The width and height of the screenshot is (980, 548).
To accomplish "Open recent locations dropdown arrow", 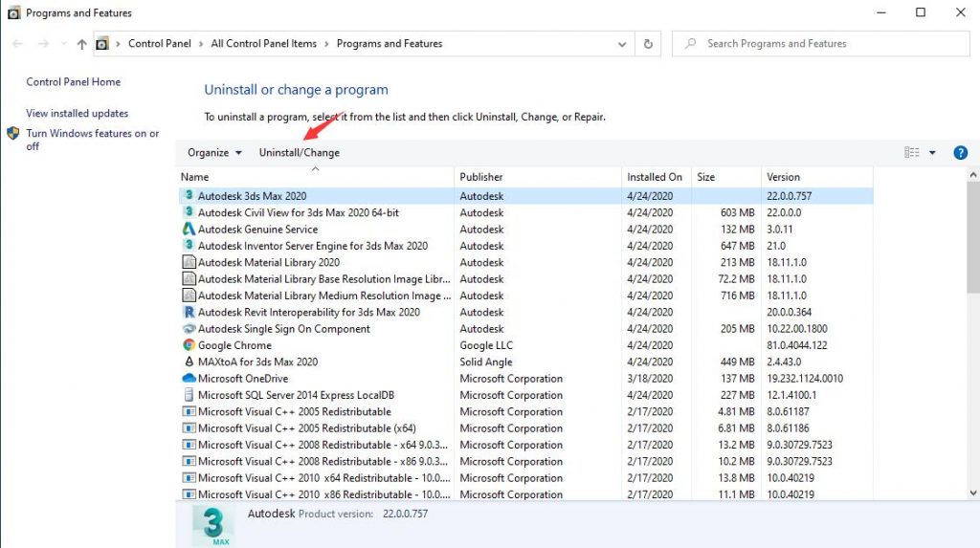I will pyautogui.click(x=64, y=44).
